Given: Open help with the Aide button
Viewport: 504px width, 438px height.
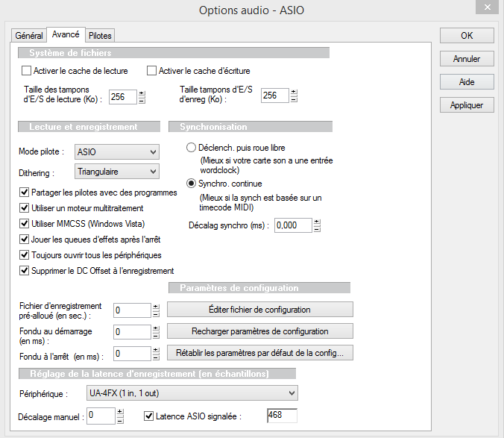Looking at the screenshot, I should (x=467, y=81).
